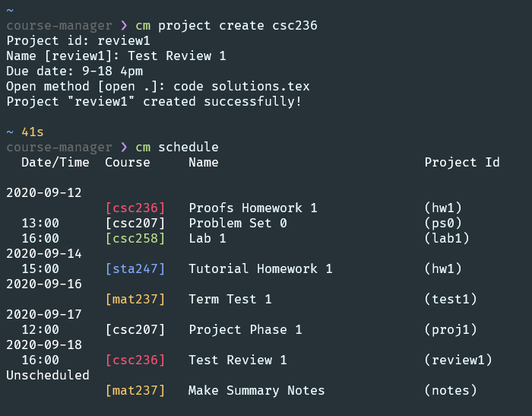
Task: Click the yellow "41s" duration indicator
Action: [32, 132]
